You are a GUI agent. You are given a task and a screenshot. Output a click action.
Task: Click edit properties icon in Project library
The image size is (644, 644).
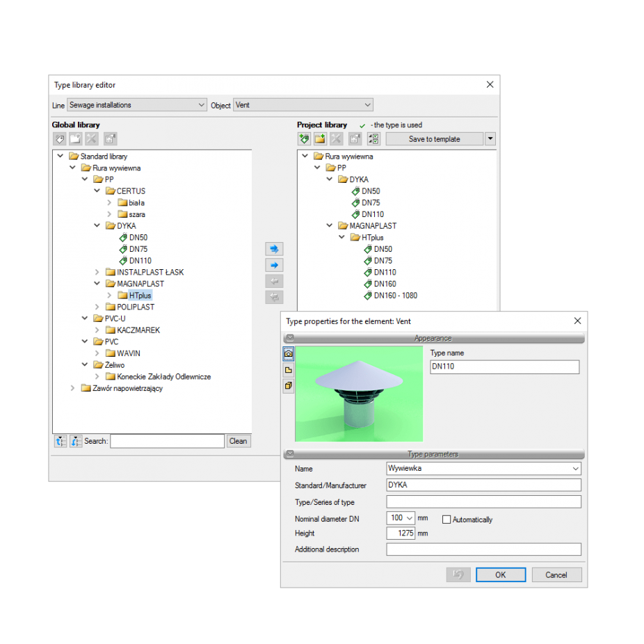coord(355,139)
